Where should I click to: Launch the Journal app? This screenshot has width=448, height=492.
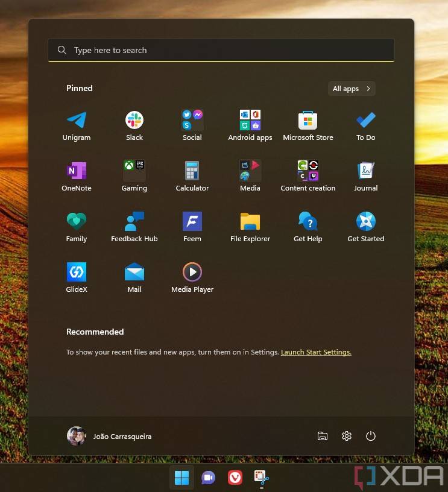coord(366,176)
